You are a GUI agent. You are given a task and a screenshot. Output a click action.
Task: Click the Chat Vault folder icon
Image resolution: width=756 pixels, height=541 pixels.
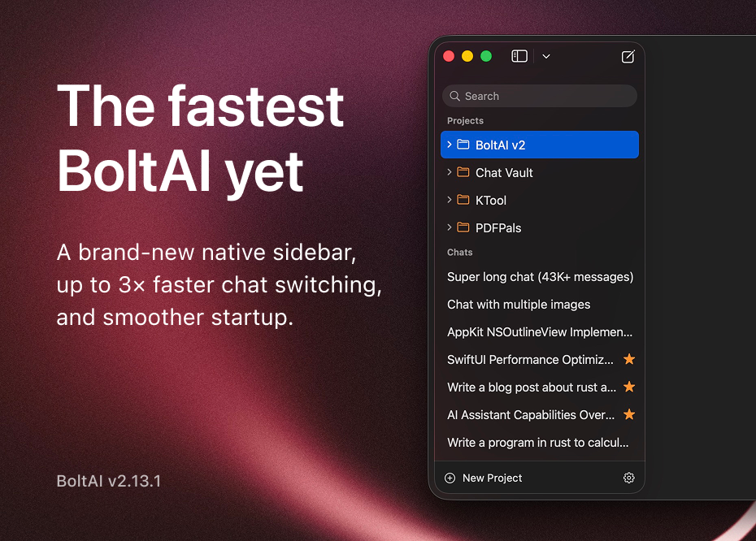(x=463, y=172)
